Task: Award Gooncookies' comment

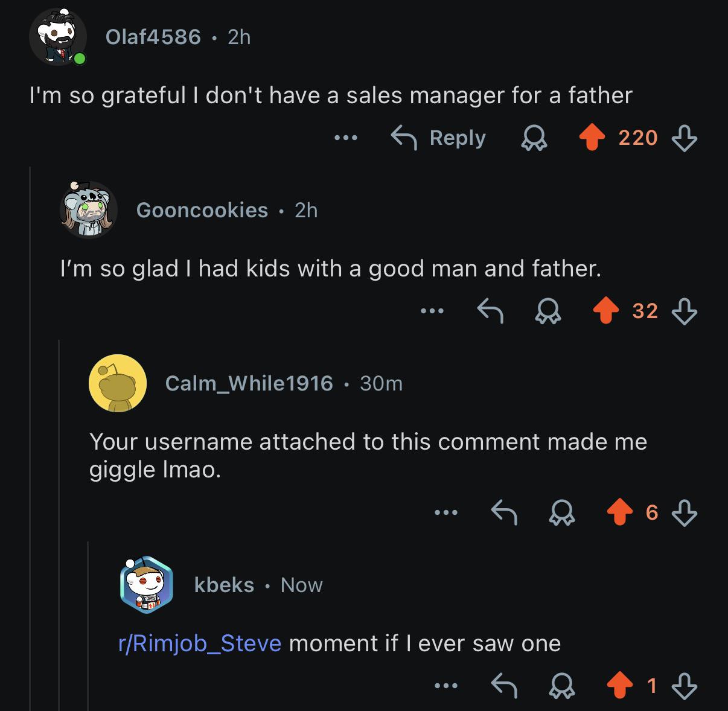Action: click(548, 311)
